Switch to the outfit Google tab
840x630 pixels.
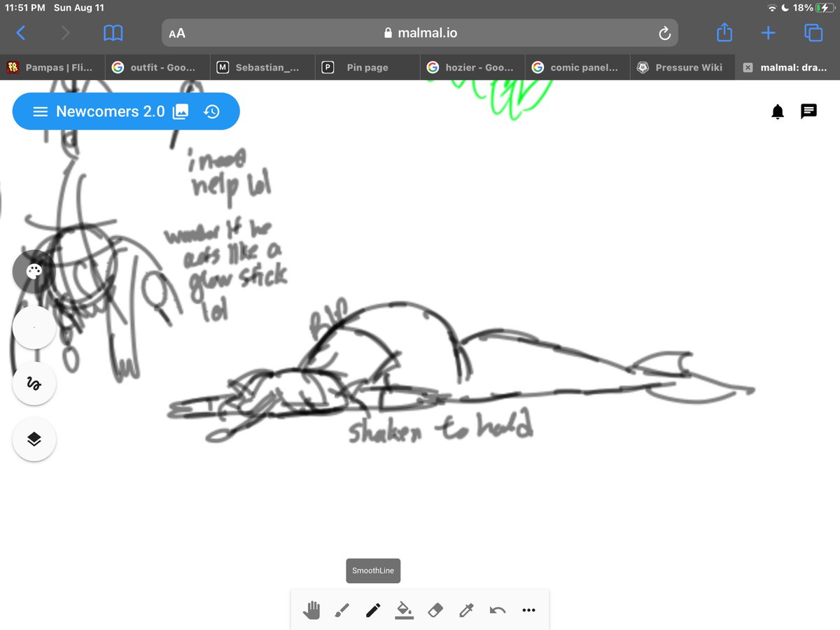[157, 68]
